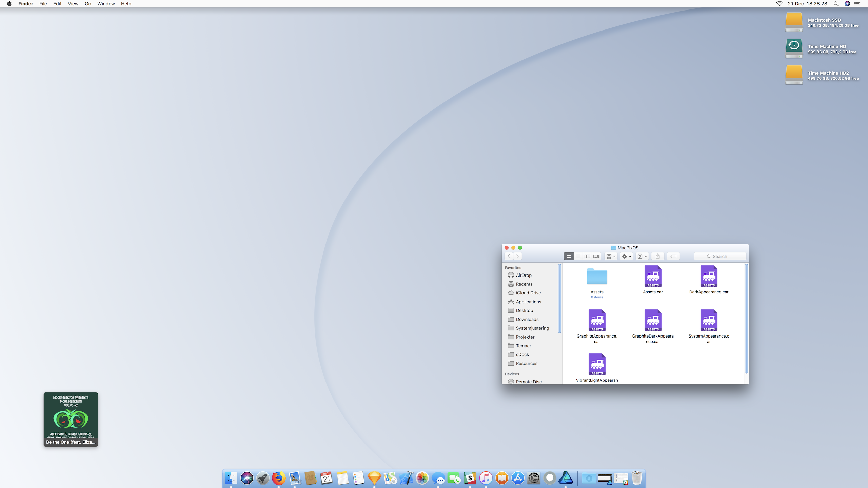The height and width of the screenshot is (488, 868).
Task: Click the Be the One album artwork
Action: 71,419
